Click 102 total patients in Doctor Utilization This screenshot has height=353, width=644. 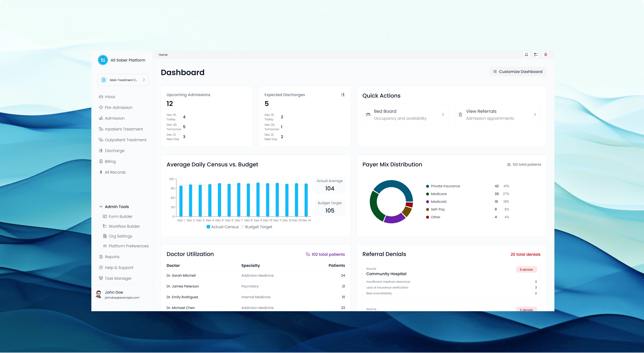coord(325,254)
